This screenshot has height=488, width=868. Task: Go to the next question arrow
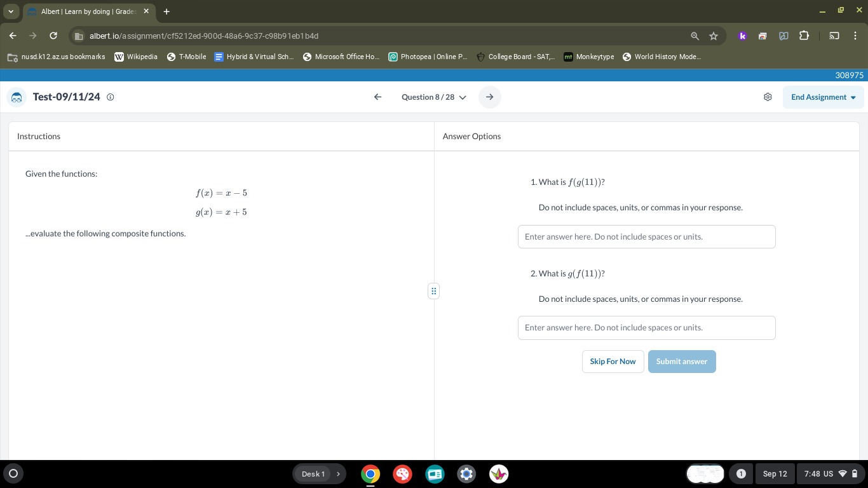pos(489,97)
